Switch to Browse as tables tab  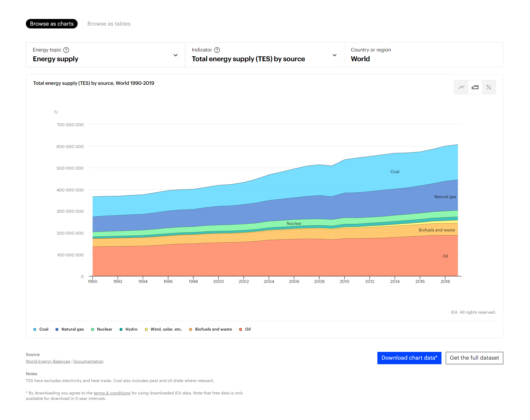[109, 24]
